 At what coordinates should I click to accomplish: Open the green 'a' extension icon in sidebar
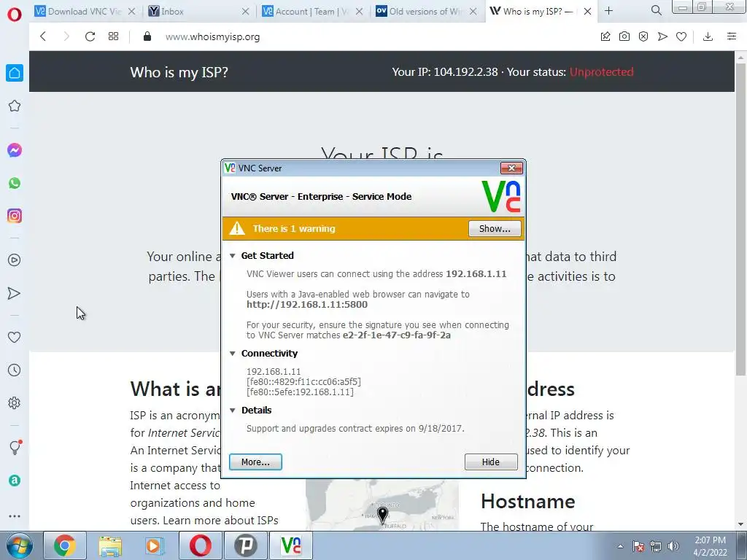pyautogui.click(x=15, y=481)
